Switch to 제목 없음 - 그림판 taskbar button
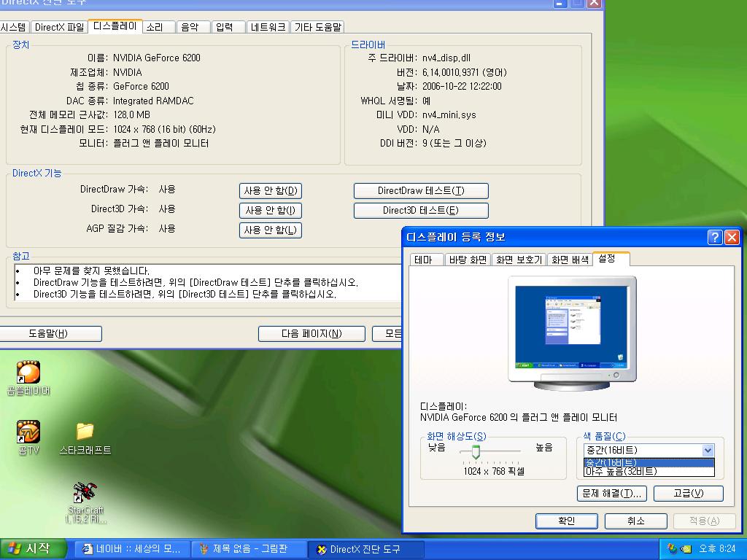Viewport: 747px width, 560px height. (249, 549)
